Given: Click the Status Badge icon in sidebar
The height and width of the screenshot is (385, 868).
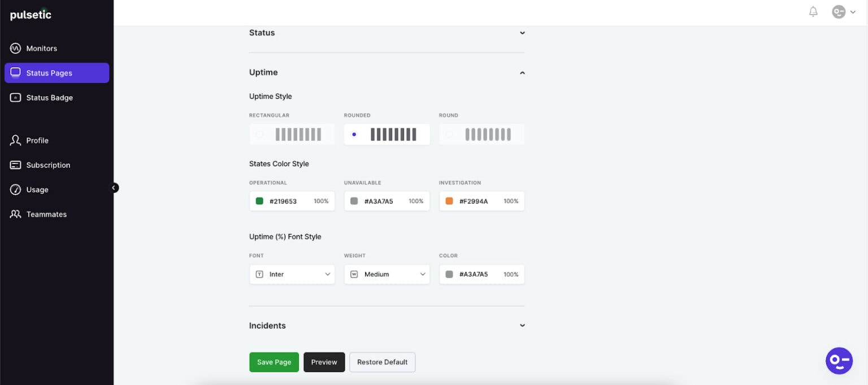Looking at the screenshot, I should click(x=15, y=97).
